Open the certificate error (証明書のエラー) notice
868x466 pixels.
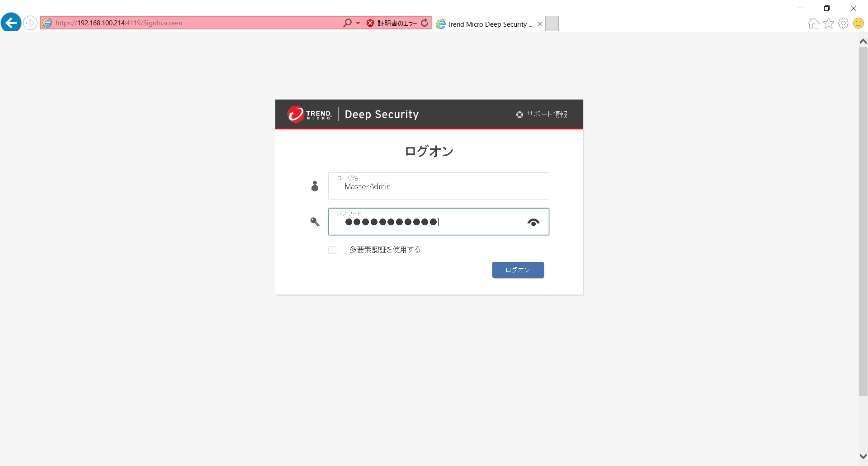[392, 23]
